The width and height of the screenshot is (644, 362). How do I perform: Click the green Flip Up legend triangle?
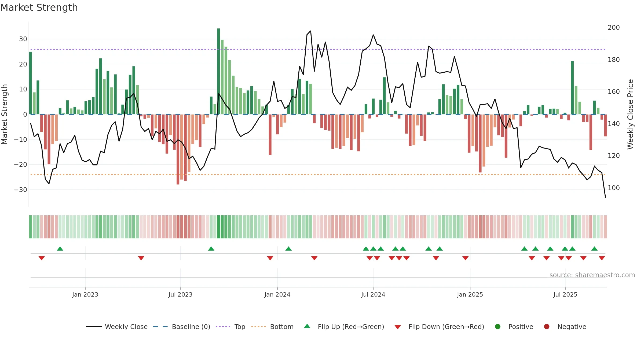[x=307, y=326]
